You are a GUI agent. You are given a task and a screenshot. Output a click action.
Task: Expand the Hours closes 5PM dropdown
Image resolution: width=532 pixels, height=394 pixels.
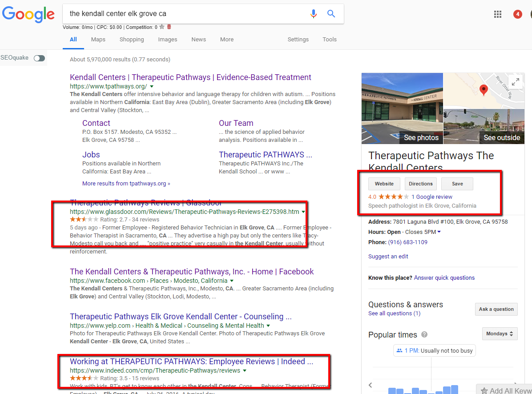(x=439, y=232)
